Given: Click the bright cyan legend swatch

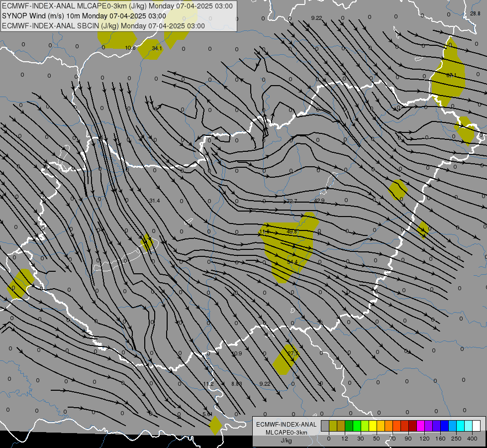Looking at the screenshot, I should pyautogui.click(x=461, y=426).
